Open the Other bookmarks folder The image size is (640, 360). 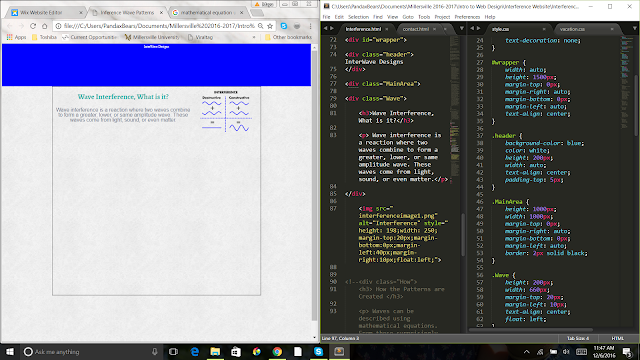point(288,37)
